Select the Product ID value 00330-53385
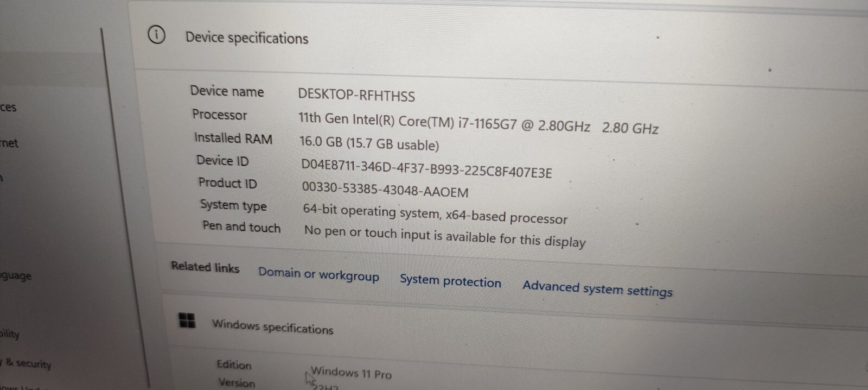This screenshot has height=390, width=868. [385, 189]
